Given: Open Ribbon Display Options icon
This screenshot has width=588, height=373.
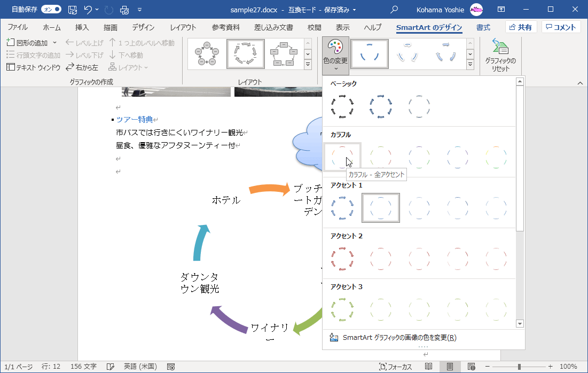Looking at the screenshot, I should [x=501, y=10].
